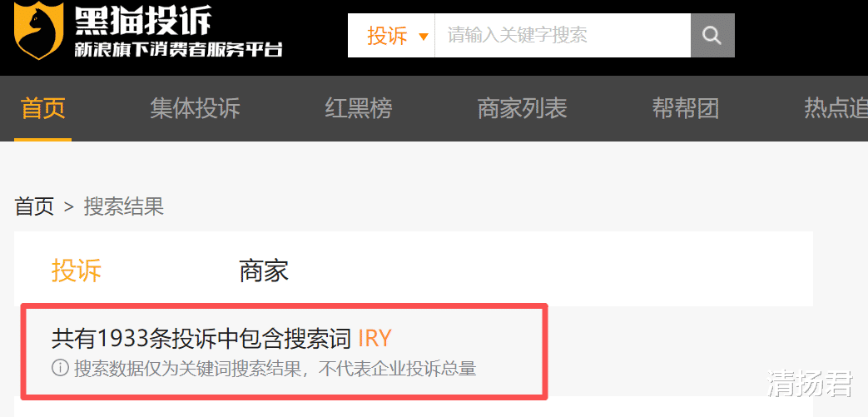Viewport: 868px width, 417px height.
Task: Open the 热点追 navigation item
Action: point(836,108)
